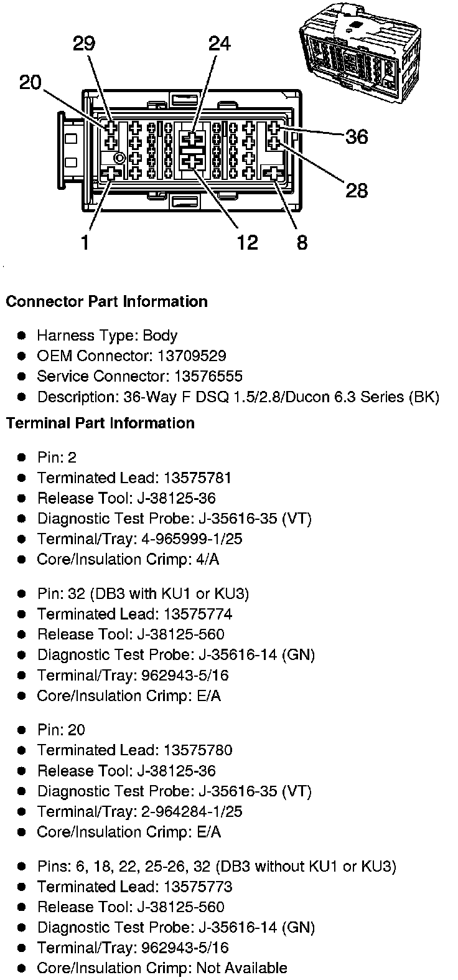Click pin label 20 on diagram
The image size is (458, 980).
(x=30, y=82)
